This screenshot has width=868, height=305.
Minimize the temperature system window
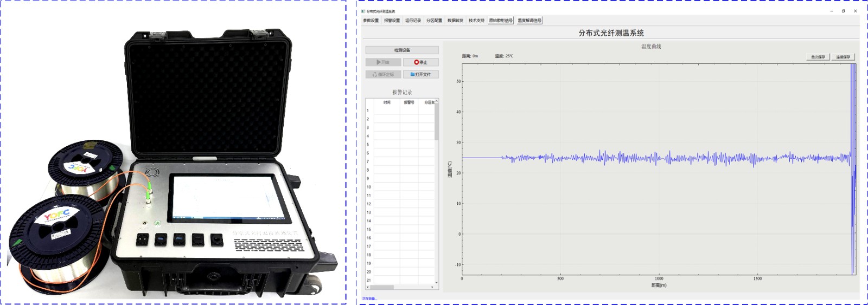tap(831, 11)
